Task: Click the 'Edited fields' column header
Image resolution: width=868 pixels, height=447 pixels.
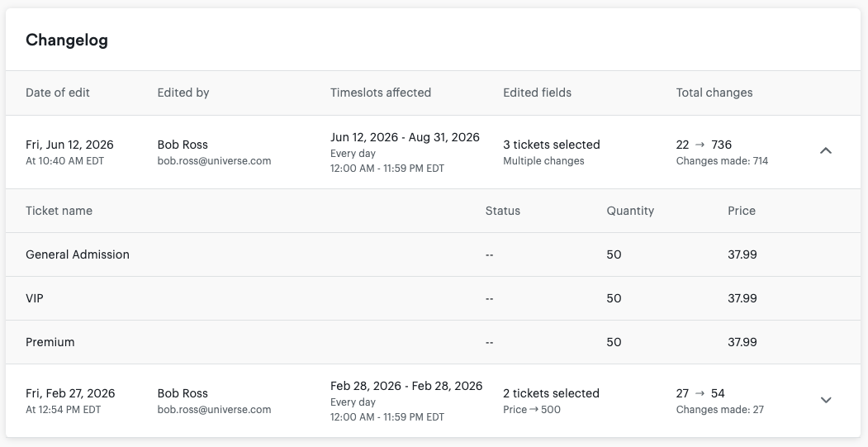Action: coord(537,93)
